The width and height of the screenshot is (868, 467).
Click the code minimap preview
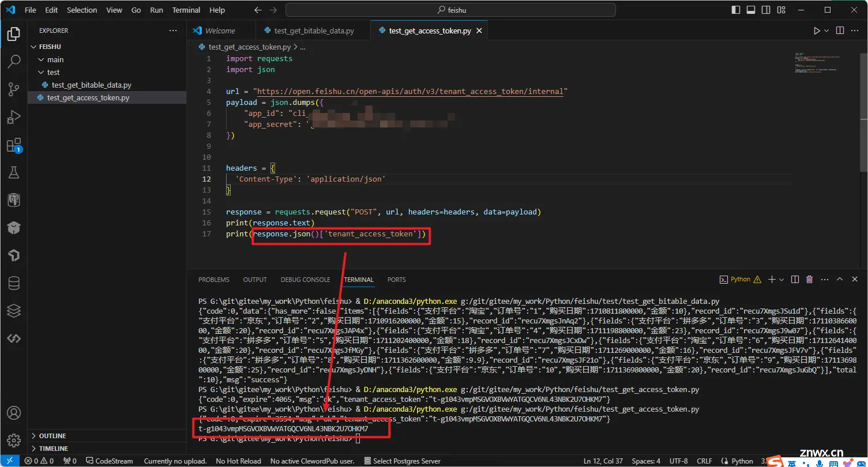[818, 63]
